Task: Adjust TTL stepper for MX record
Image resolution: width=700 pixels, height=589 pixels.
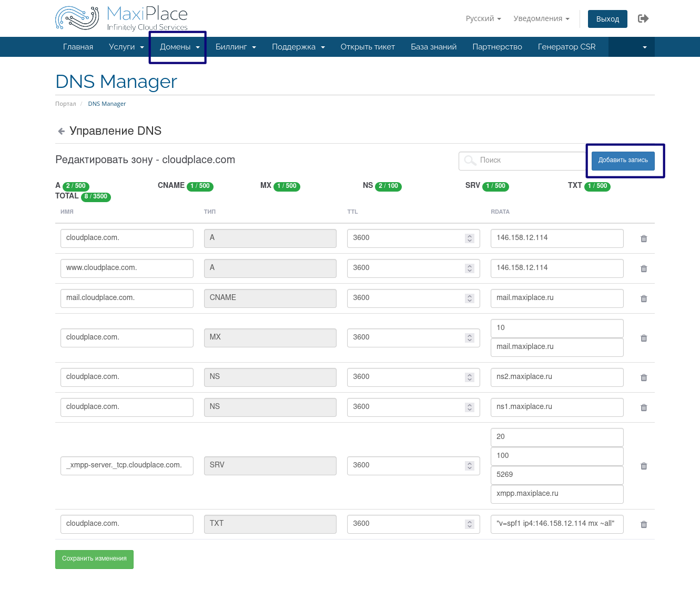Action: (470, 338)
